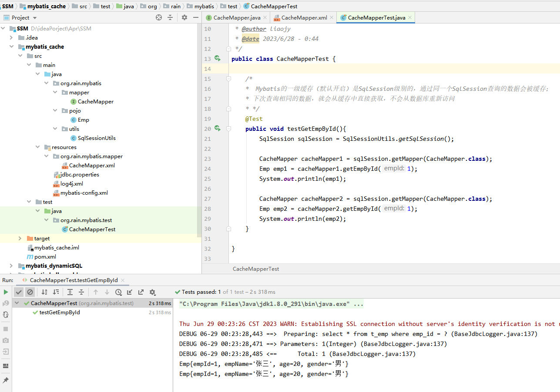Toggle Show Ignored tests button
The image size is (560, 392).
pyautogui.click(x=30, y=292)
